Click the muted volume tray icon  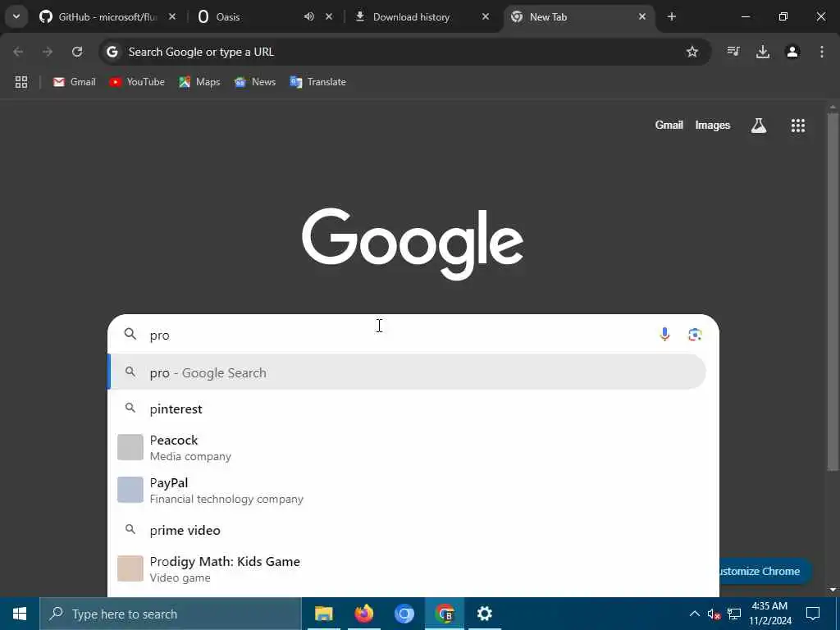coord(714,614)
